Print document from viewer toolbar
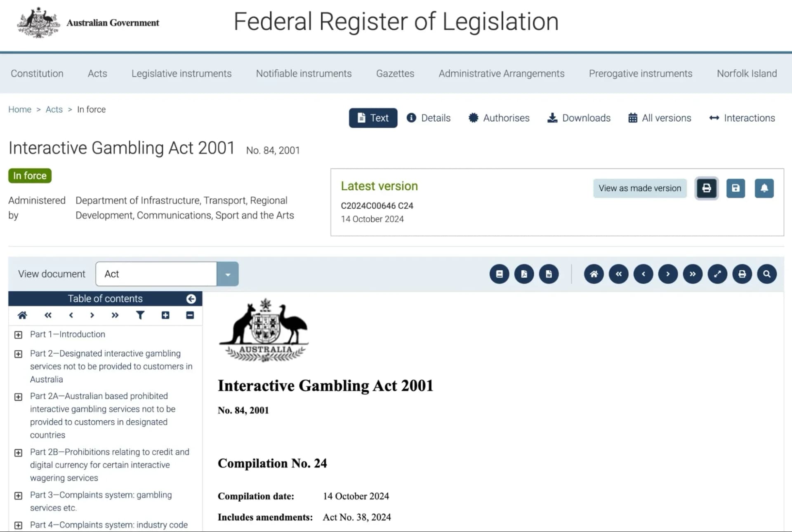 click(x=742, y=274)
